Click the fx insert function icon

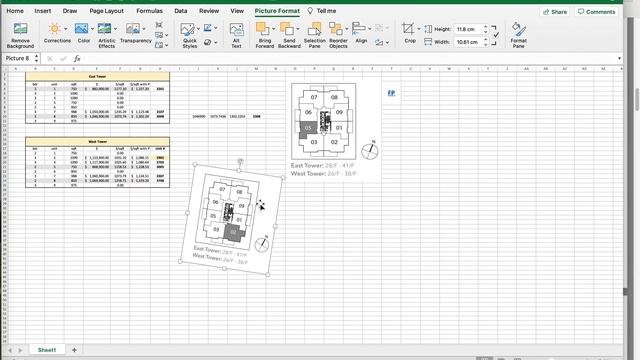[x=77, y=59]
